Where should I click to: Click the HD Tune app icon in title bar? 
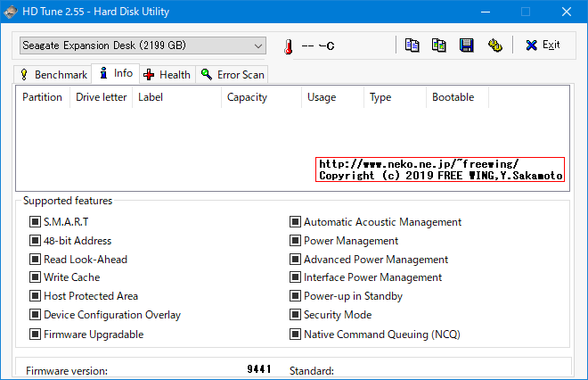(12, 12)
